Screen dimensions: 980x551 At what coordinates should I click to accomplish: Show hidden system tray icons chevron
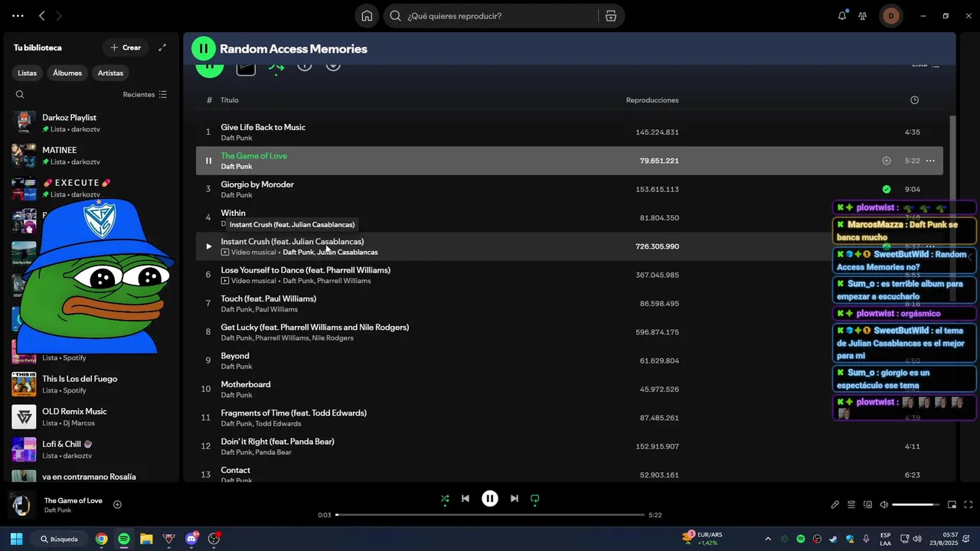click(x=768, y=539)
